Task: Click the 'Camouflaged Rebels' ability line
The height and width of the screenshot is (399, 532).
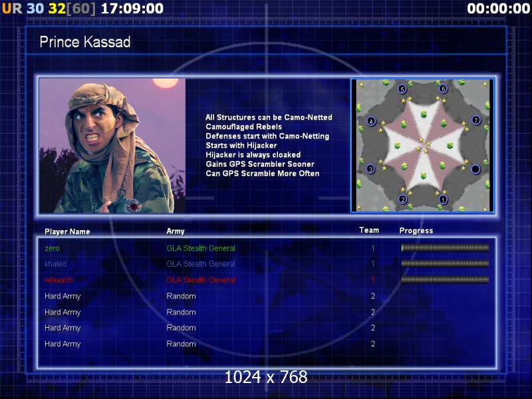Action: pos(243,127)
